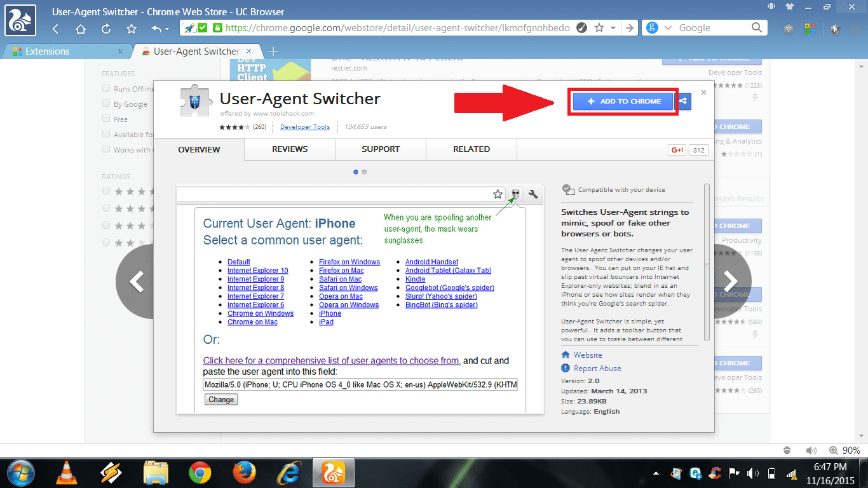Select the REVIEWS tab

click(290, 149)
